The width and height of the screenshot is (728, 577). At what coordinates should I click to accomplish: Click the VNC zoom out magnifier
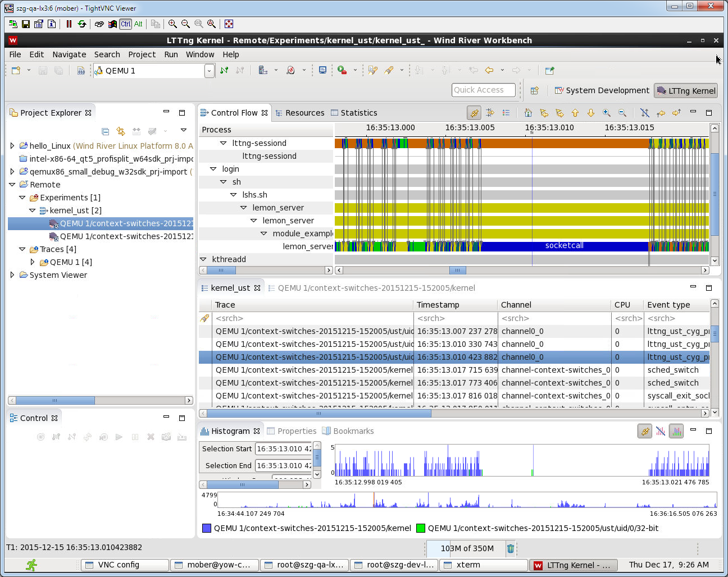tap(185, 24)
